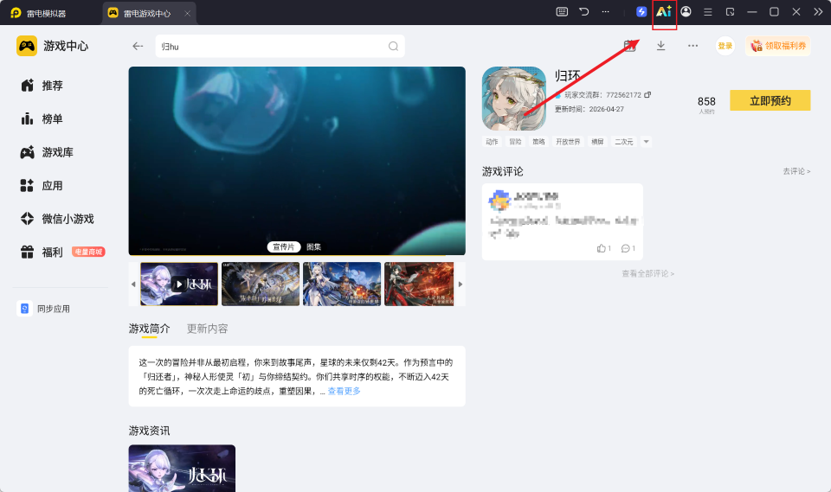
Task: Select the 宣传片 trailer toggle
Action: click(x=284, y=247)
